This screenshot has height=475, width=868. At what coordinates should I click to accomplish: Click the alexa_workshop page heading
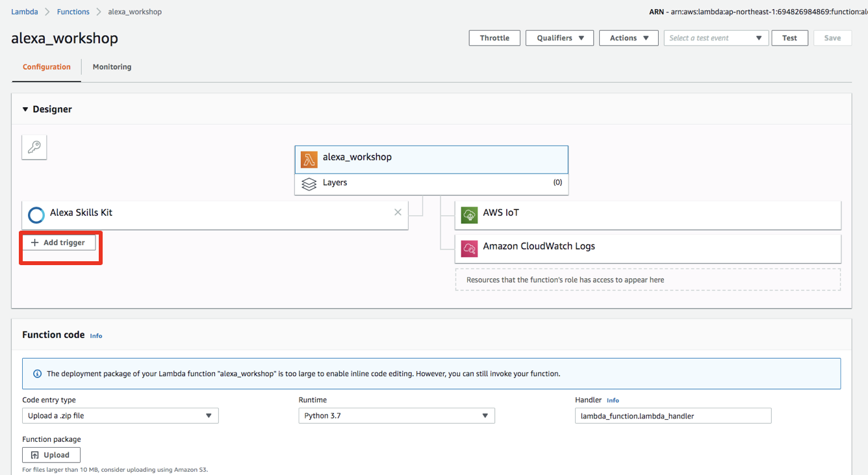[64, 38]
